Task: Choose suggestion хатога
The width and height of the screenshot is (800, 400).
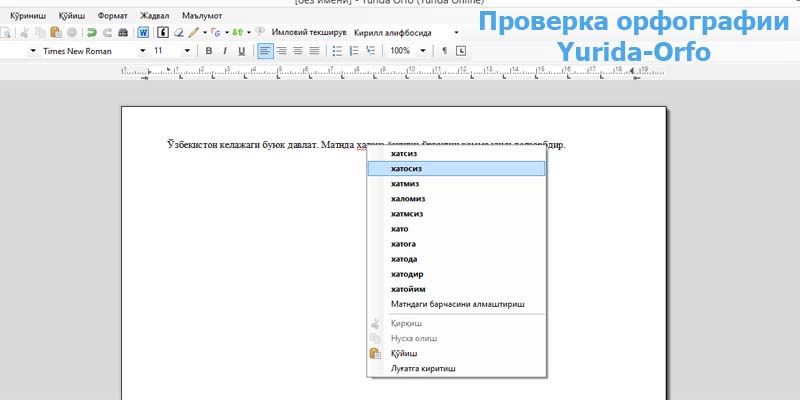Action: [457, 244]
